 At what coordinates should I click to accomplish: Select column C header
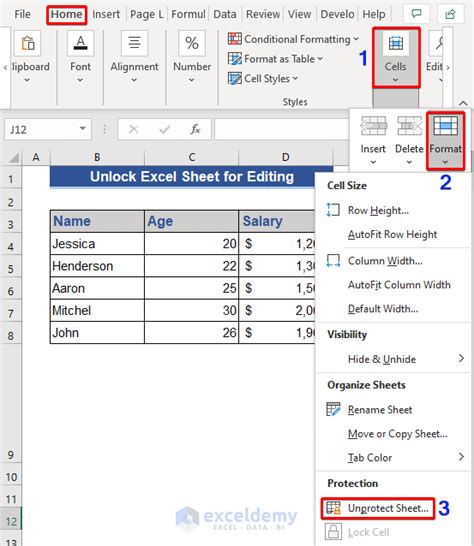[192, 157]
